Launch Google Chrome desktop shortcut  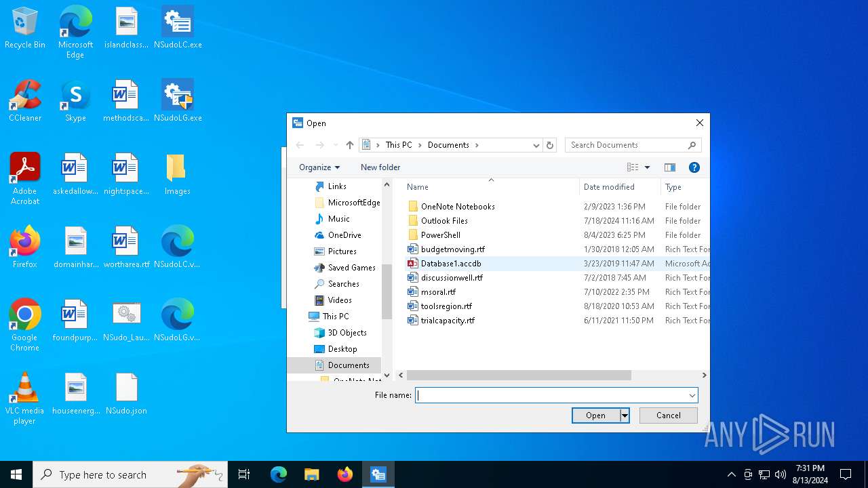[x=25, y=325]
